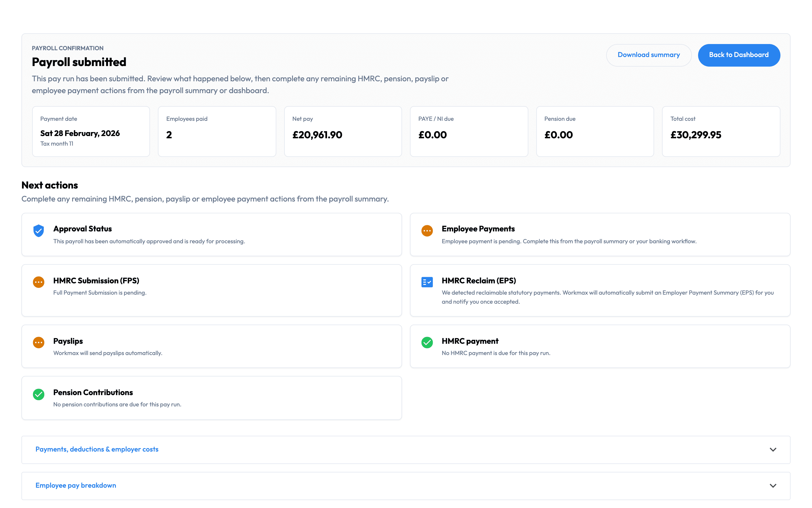Image resolution: width=812 pixels, height=508 pixels.
Task: Expand Employee pay breakdown chevron
Action: pyautogui.click(x=773, y=485)
